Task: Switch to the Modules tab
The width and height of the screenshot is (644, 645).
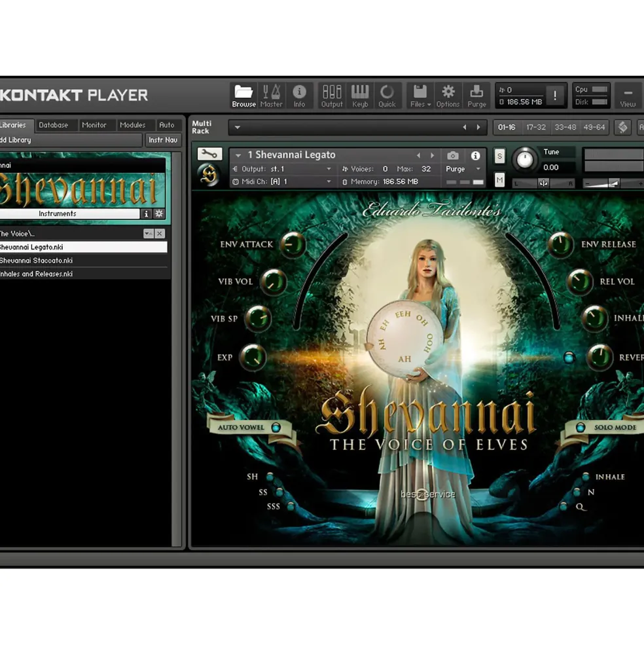Action: point(132,125)
